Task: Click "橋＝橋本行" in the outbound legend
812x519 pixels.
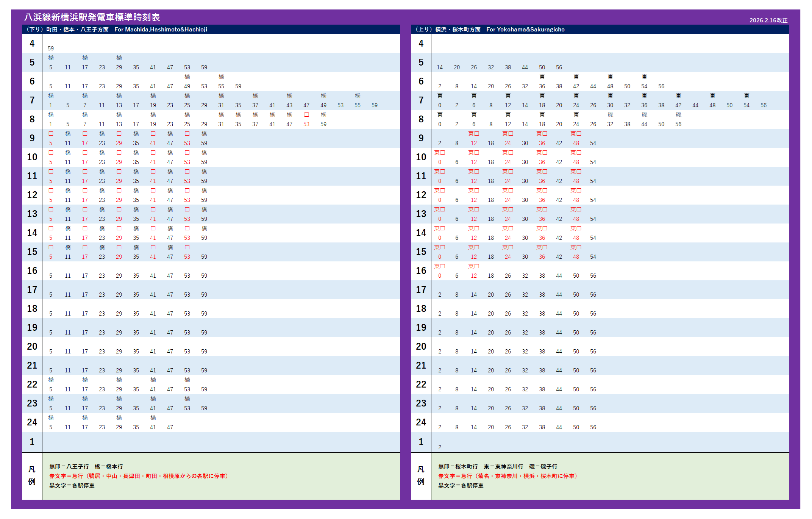Action: pyautogui.click(x=109, y=467)
